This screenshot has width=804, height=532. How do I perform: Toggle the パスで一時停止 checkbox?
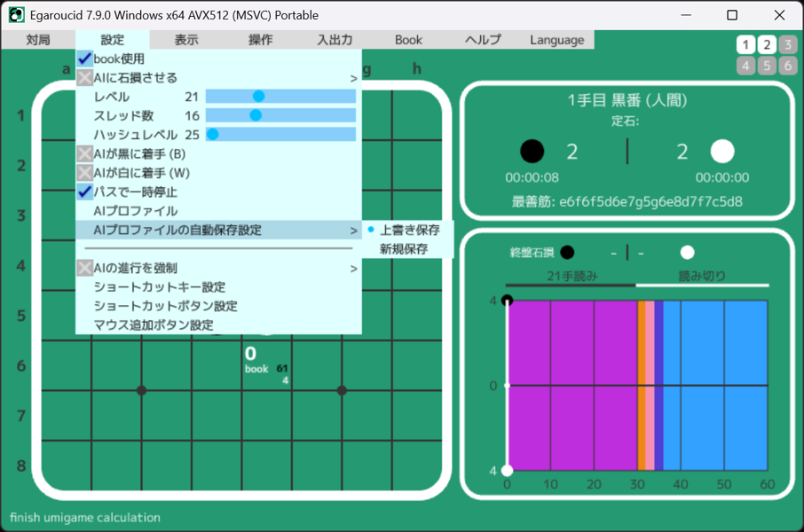(x=84, y=192)
